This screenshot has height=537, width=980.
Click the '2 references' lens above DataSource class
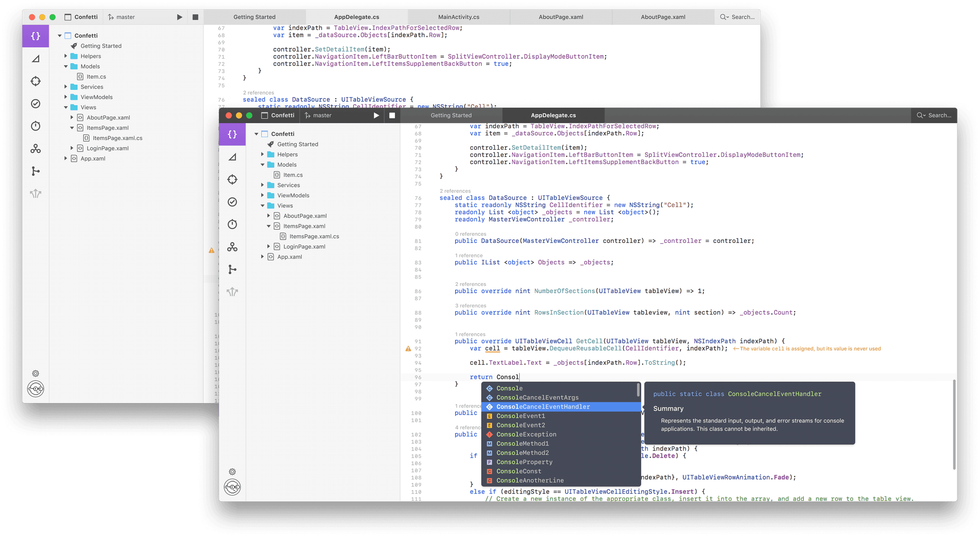455,191
